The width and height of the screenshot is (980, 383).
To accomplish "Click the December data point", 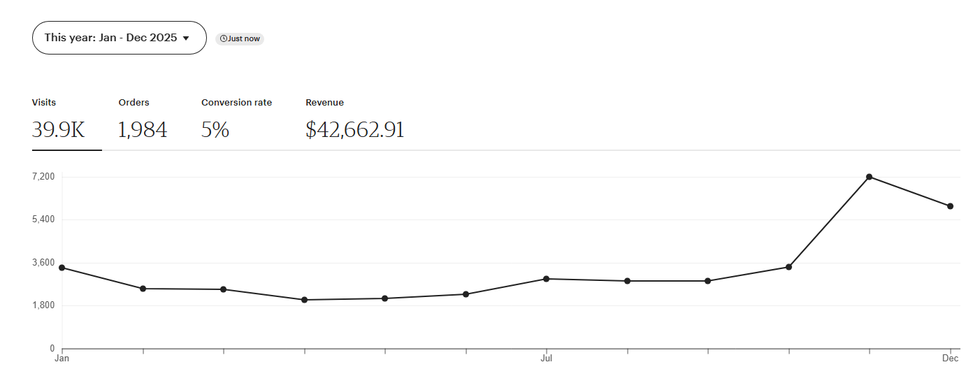I will point(950,206).
